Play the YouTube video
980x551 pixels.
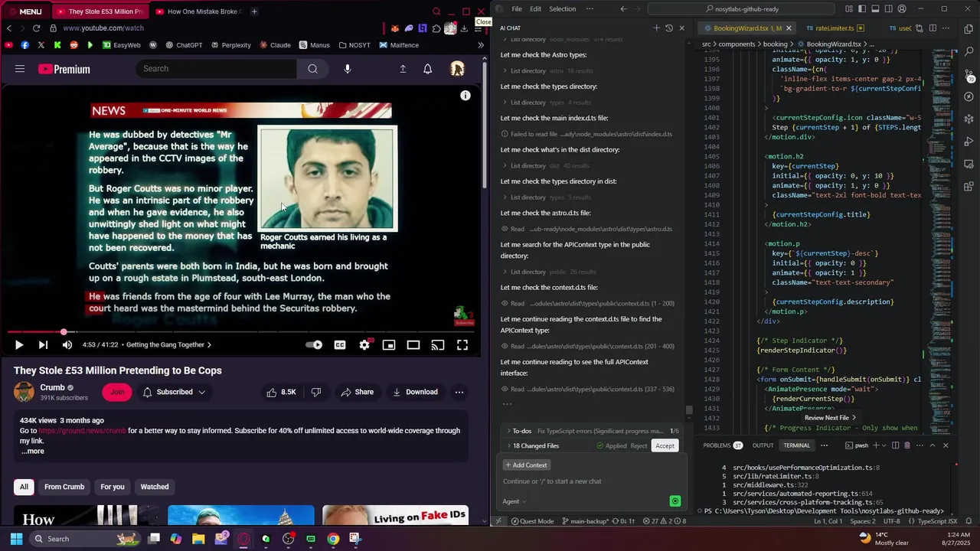pos(18,345)
